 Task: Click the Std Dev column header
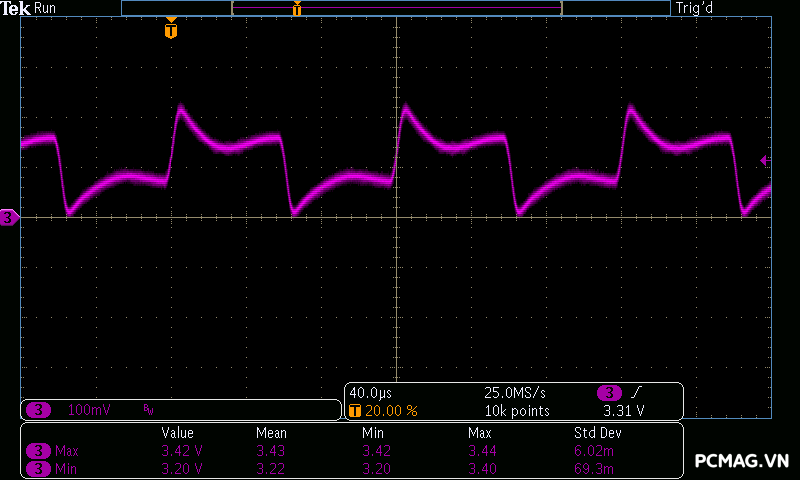click(596, 433)
